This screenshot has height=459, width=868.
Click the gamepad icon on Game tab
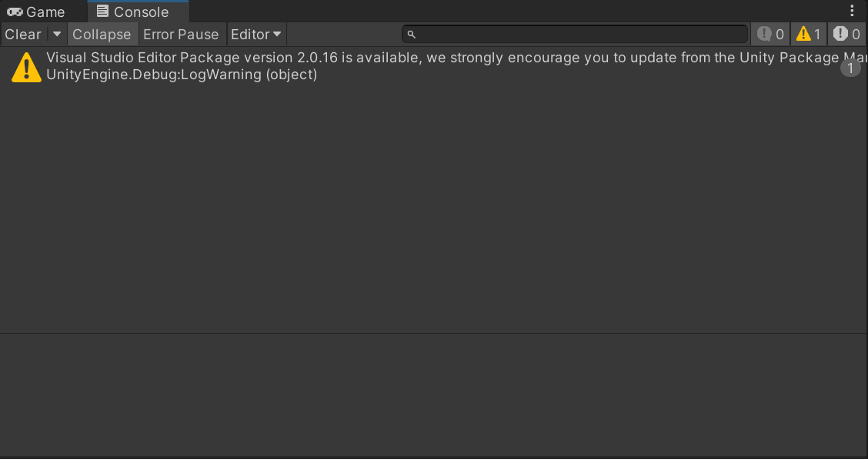pos(15,12)
